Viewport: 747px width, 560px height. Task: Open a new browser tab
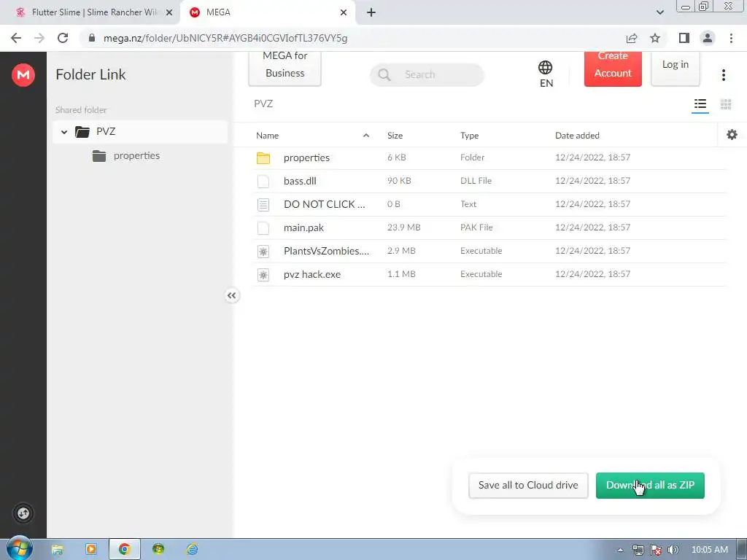point(371,12)
